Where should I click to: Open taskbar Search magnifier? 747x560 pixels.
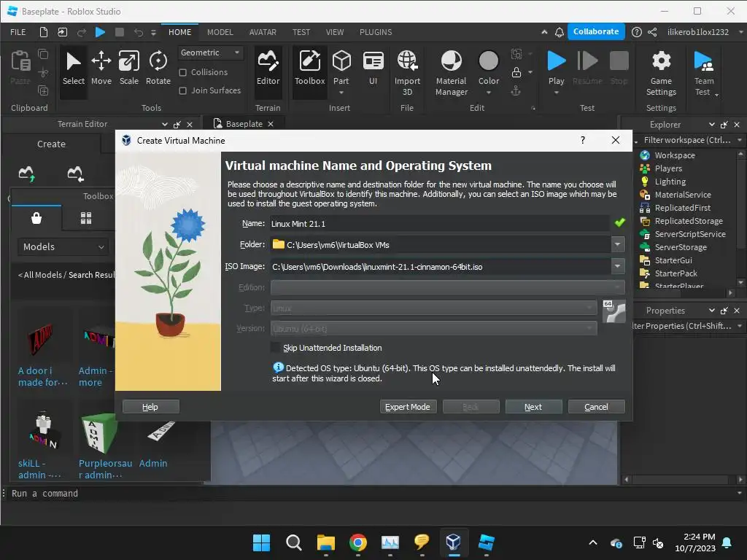(293, 542)
